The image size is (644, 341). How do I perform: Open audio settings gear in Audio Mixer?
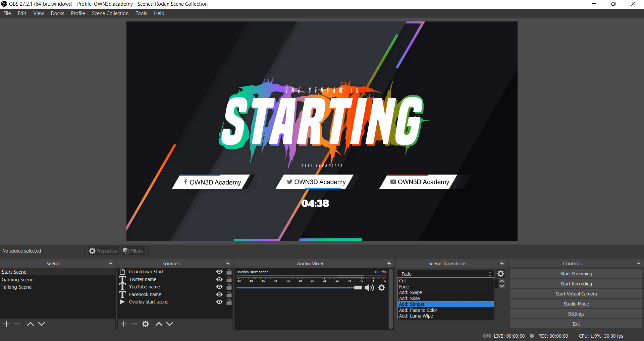382,288
